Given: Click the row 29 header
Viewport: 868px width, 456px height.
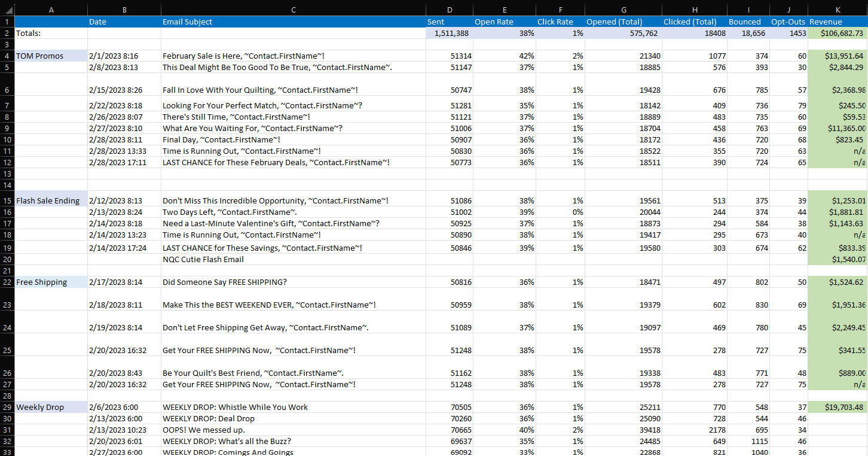Looking at the screenshot, I should (x=7, y=407).
